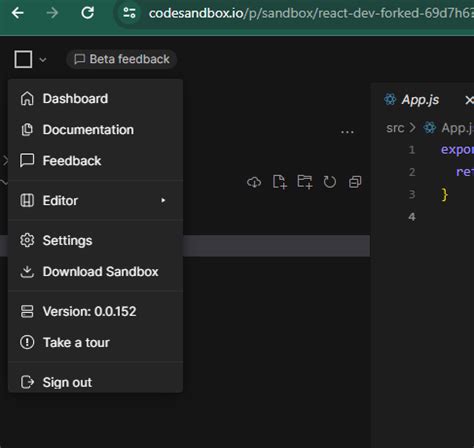The image size is (474, 448).
Task: Collapse all folders in explorer
Action: coord(355,182)
